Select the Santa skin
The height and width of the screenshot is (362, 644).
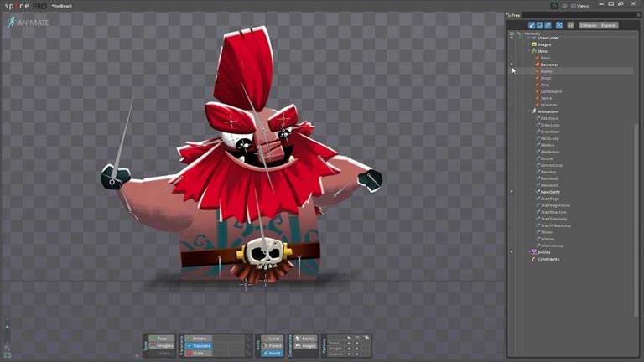[546, 98]
